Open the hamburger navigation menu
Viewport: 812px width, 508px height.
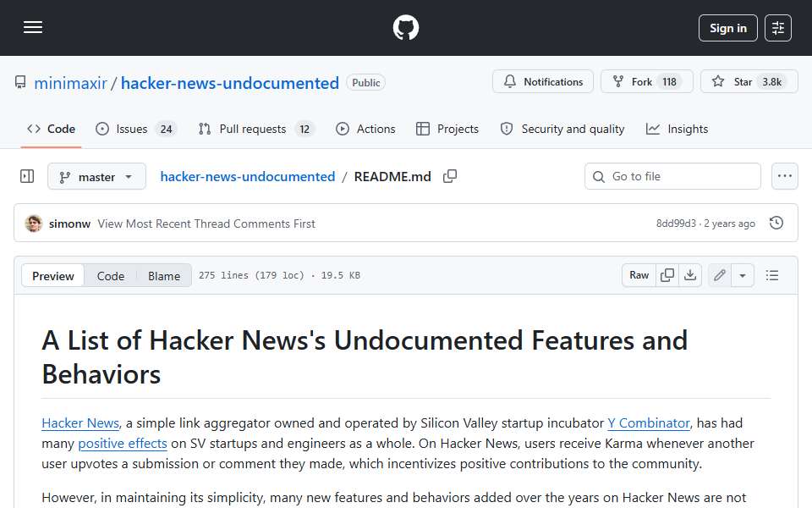click(x=33, y=27)
